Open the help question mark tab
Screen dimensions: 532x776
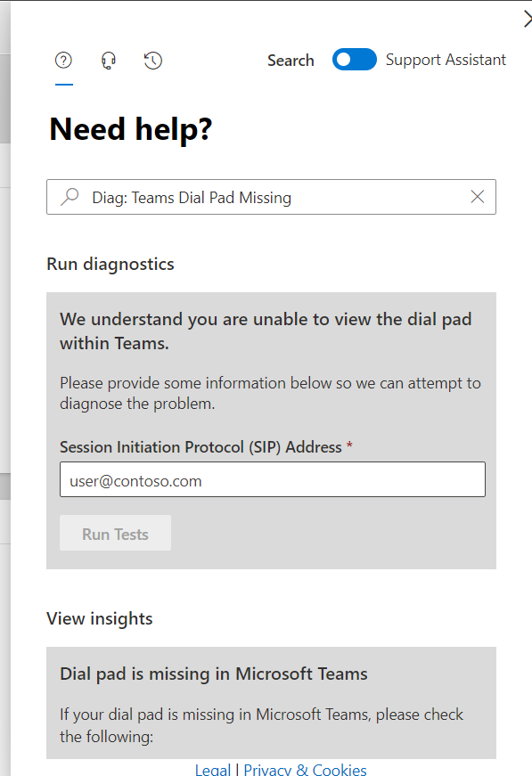click(63, 61)
